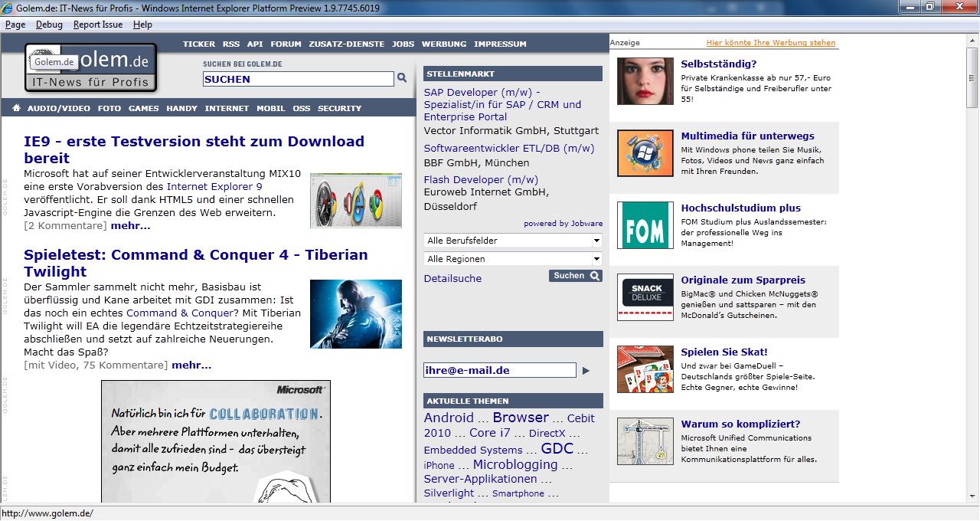Click the FOM Hochschulstudium logo
Image resolution: width=980 pixels, height=521 pixels.
[x=645, y=226]
